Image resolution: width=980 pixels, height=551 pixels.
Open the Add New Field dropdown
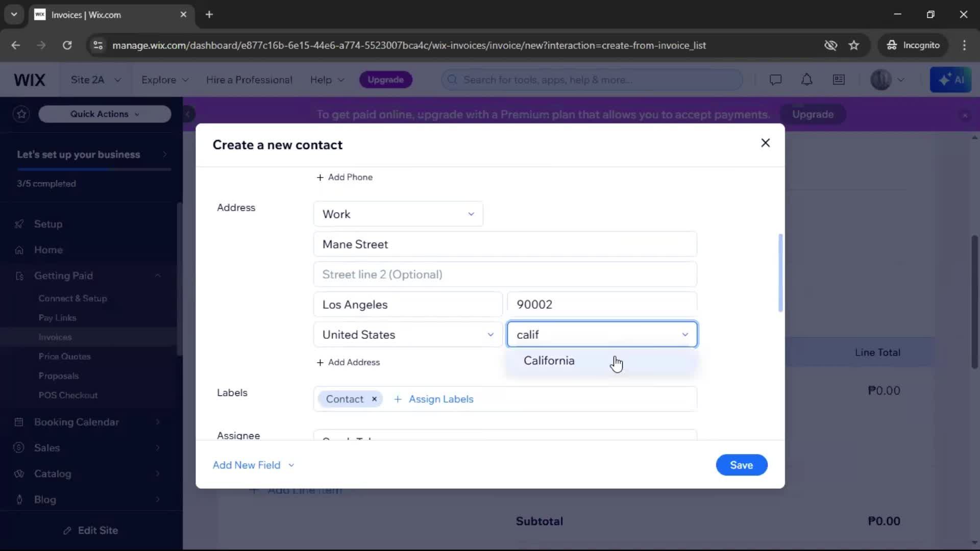click(253, 465)
